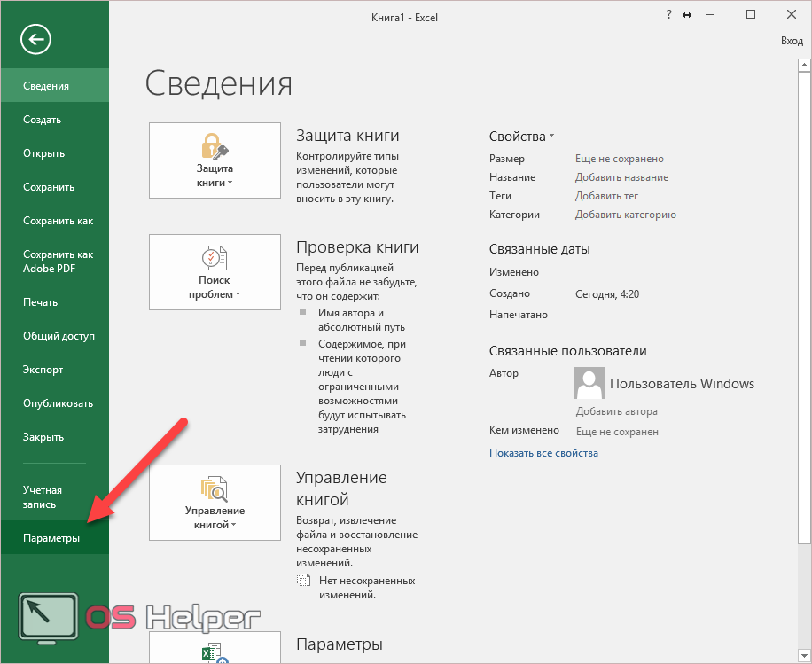Click the back arrow circle icon
This screenshot has height=664, width=812.
coord(38,39)
